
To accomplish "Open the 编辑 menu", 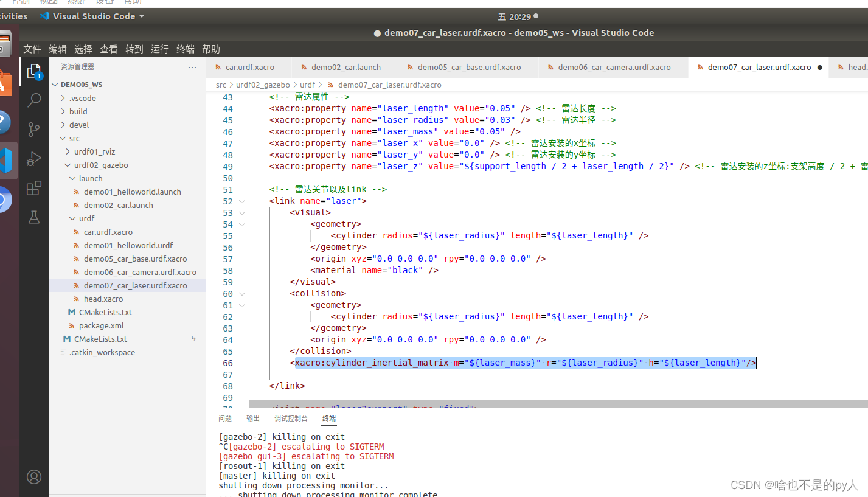I will click(x=58, y=49).
